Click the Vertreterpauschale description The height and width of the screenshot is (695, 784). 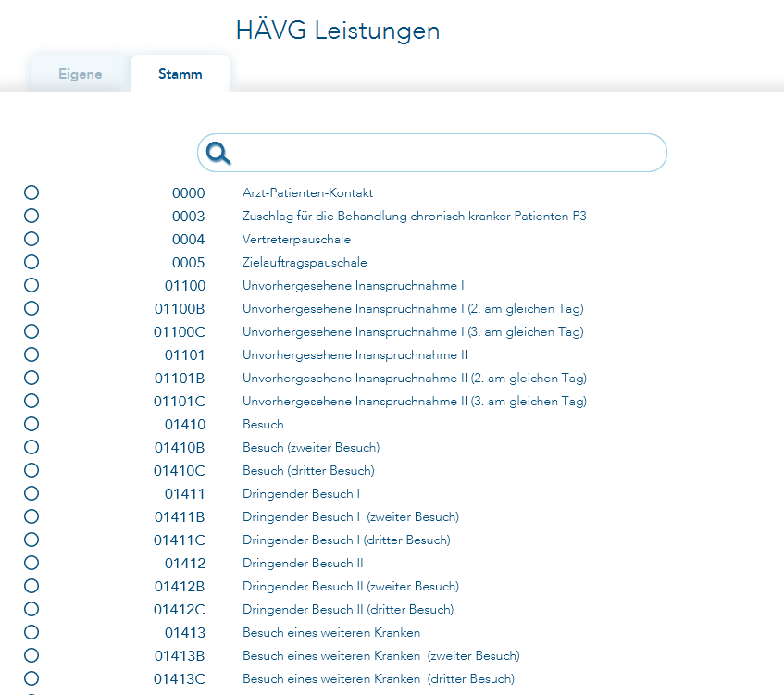pyautogui.click(x=296, y=239)
